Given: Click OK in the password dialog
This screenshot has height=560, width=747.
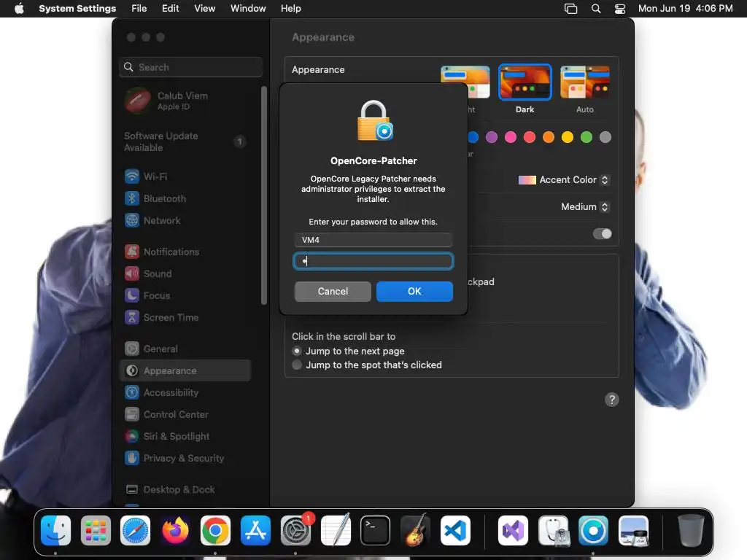Looking at the screenshot, I should (414, 292).
